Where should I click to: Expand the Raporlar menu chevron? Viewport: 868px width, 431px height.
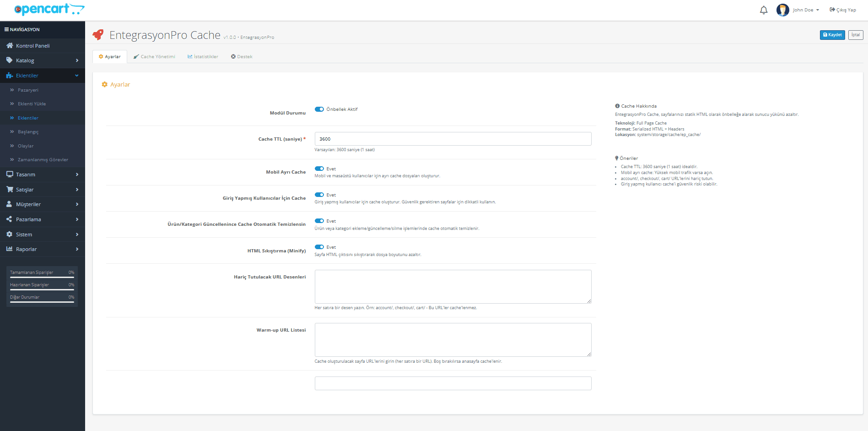[x=77, y=249]
